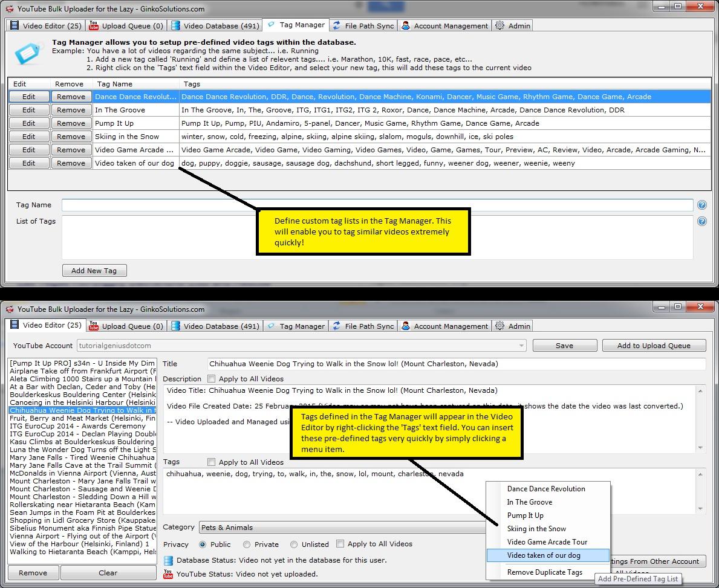719x588 pixels.
Task: Click the help icon beside List of Tags field
Action: (x=701, y=221)
